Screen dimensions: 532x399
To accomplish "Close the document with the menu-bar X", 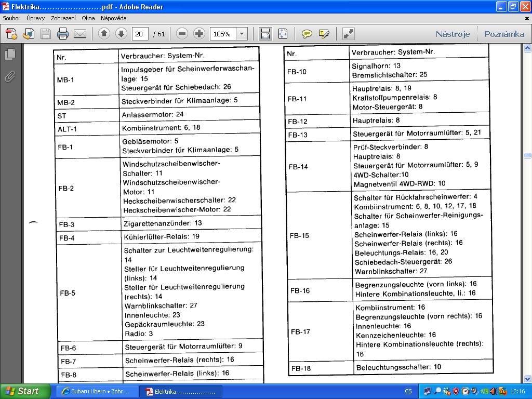I will pos(527,19).
